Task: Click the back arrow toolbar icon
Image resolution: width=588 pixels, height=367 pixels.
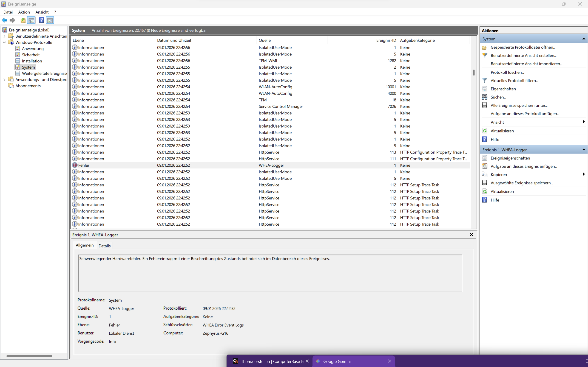Action: [x=5, y=20]
